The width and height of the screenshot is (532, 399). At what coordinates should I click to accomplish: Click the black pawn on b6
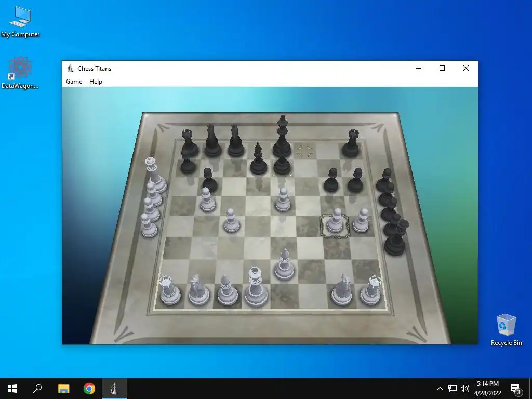click(x=209, y=180)
